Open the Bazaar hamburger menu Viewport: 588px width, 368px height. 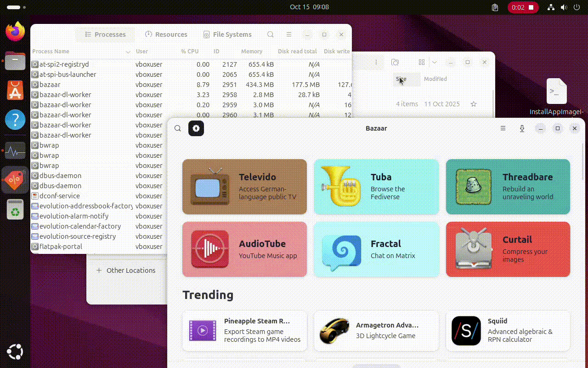point(503,128)
